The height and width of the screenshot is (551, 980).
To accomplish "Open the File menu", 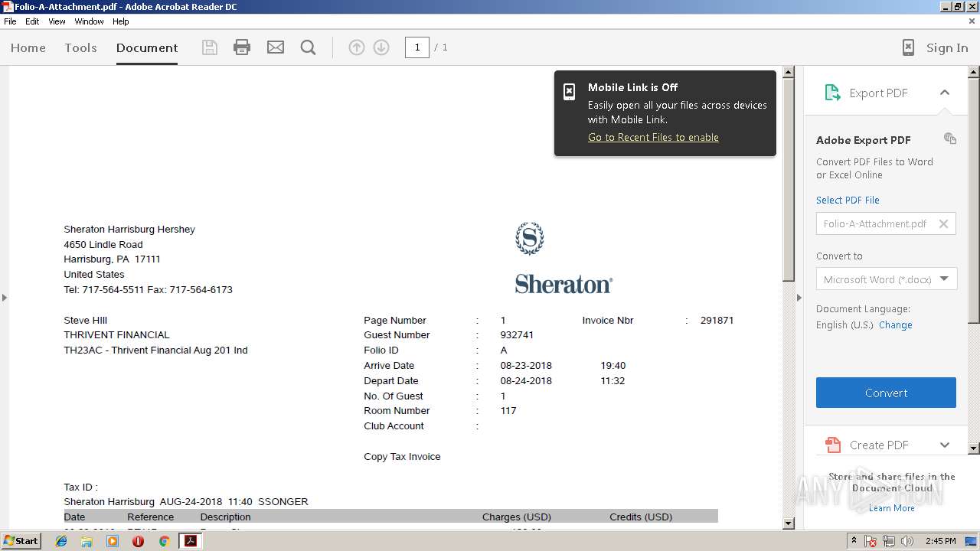I will [10, 21].
